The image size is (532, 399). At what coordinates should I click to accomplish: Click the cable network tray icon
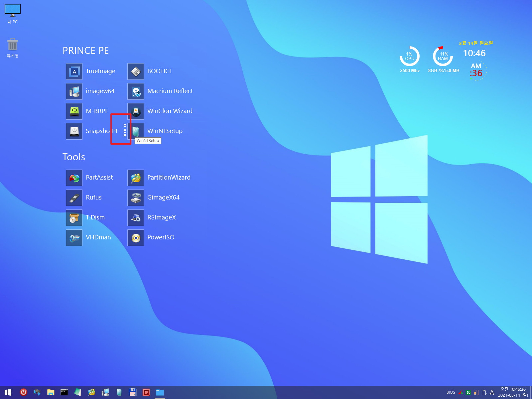(476, 392)
